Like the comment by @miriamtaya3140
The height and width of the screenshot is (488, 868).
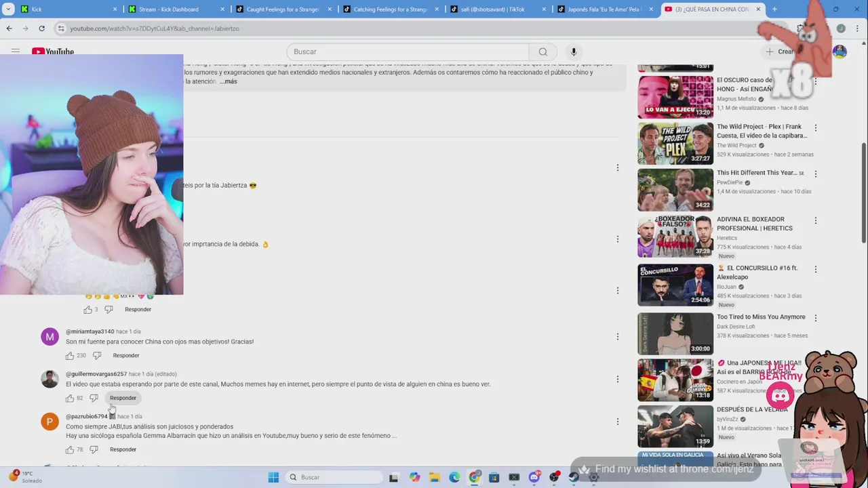point(70,355)
